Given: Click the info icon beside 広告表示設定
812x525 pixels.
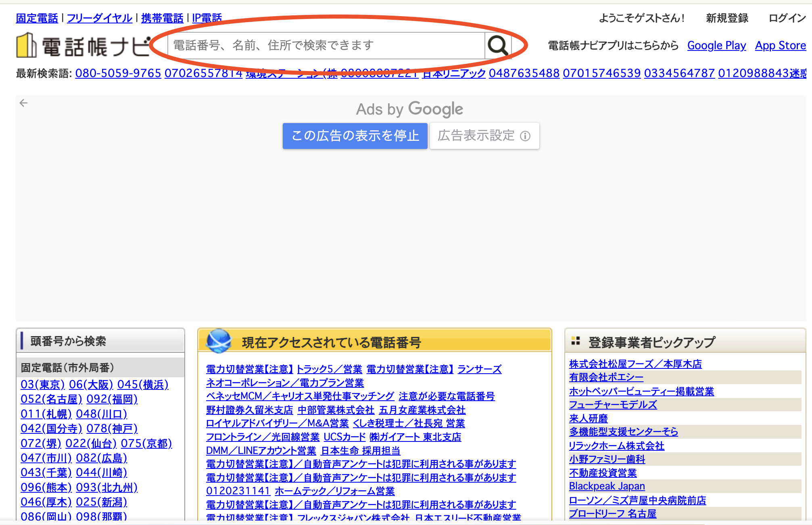Looking at the screenshot, I should point(525,136).
